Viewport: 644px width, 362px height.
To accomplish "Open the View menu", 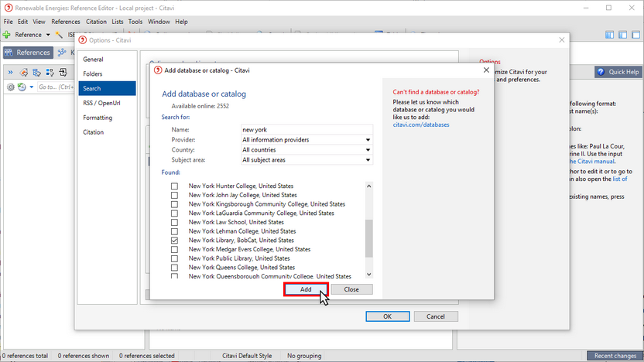I will (39, 22).
